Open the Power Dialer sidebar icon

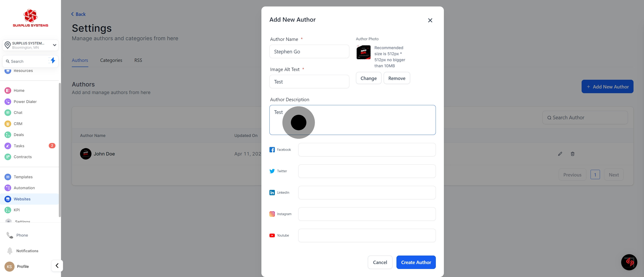tap(8, 101)
